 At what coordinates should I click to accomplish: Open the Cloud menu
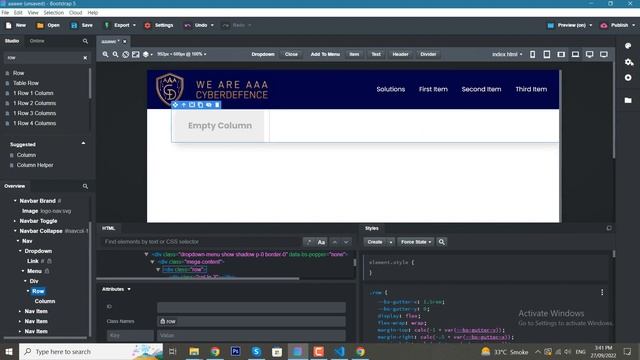click(x=76, y=13)
